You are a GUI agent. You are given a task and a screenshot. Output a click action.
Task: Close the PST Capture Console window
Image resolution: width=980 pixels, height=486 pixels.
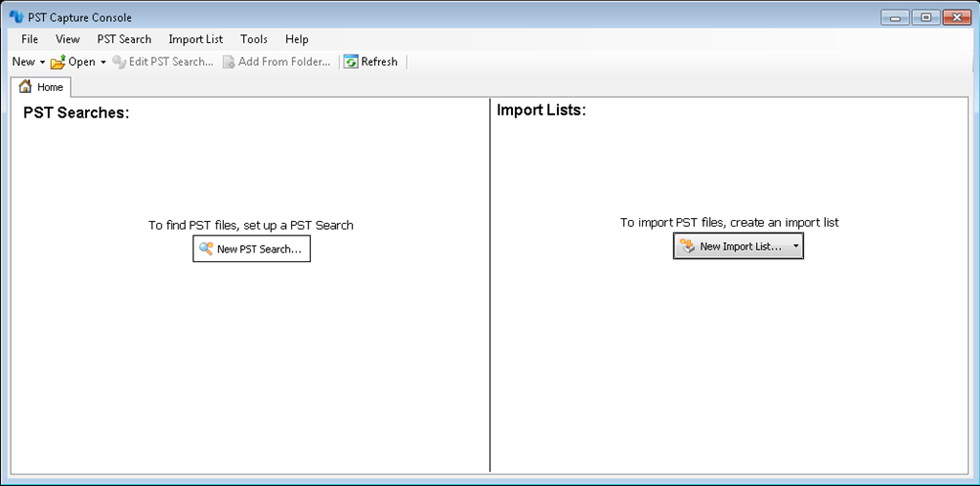click(956, 18)
